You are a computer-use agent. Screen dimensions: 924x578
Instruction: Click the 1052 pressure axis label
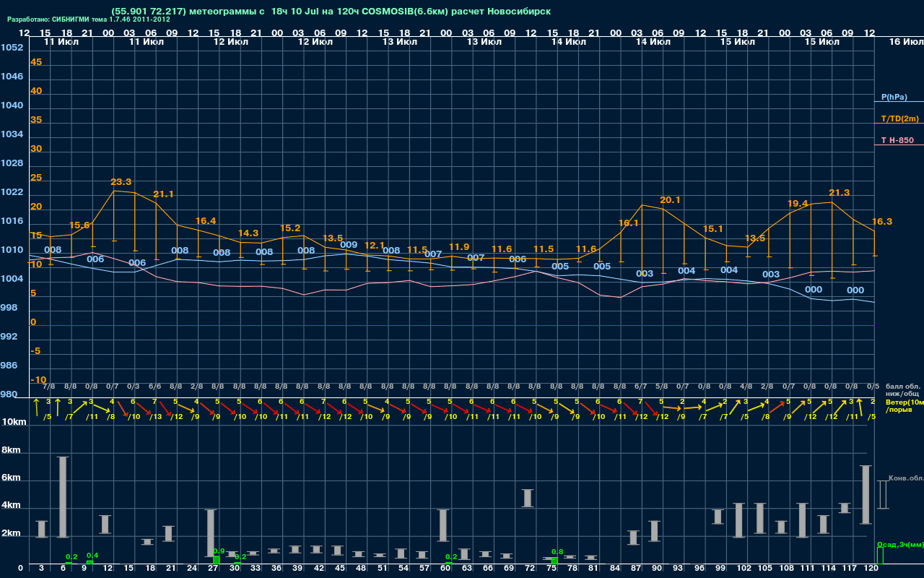tap(12, 48)
